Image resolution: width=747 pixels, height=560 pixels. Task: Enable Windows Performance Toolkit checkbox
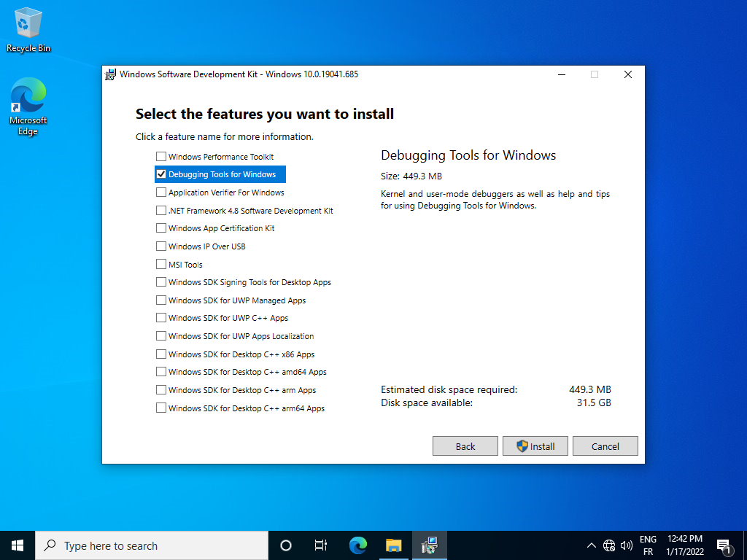click(161, 156)
